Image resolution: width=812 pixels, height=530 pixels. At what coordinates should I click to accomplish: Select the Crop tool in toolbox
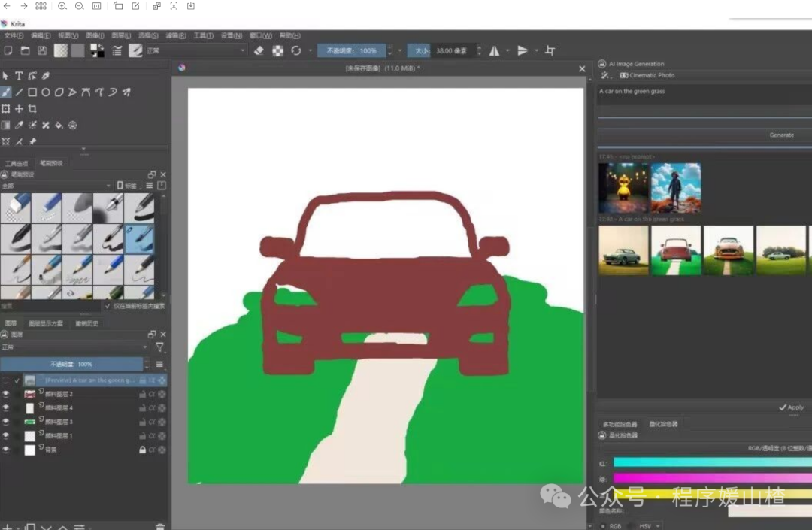[x=32, y=109]
